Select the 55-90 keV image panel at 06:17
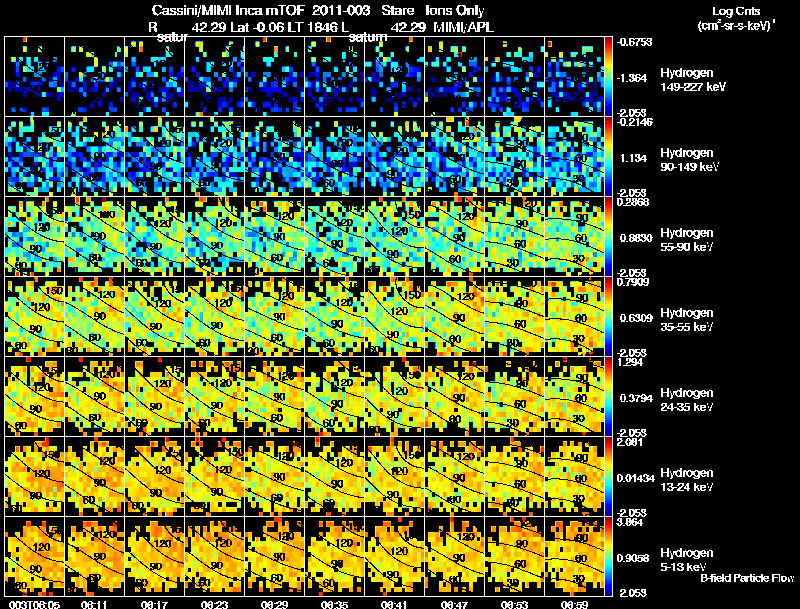The image size is (800, 609). (x=154, y=237)
